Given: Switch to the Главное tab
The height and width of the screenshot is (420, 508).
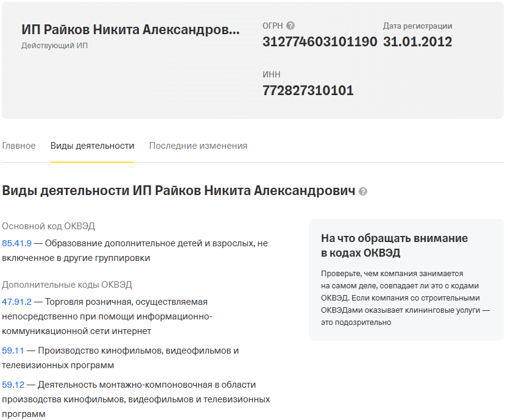Looking at the screenshot, I should [x=19, y=146].
